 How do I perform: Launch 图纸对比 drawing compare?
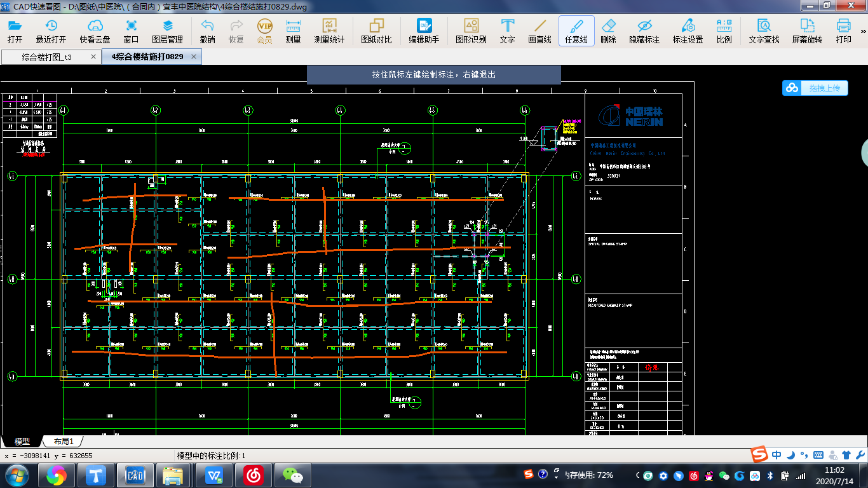[x=376, y=31]
